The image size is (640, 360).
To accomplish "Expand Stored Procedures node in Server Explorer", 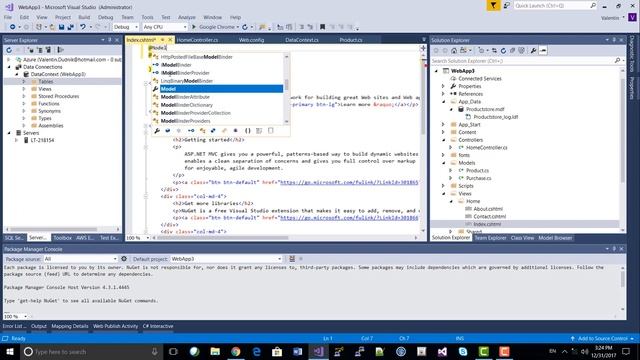I will [x=24, y=96].
